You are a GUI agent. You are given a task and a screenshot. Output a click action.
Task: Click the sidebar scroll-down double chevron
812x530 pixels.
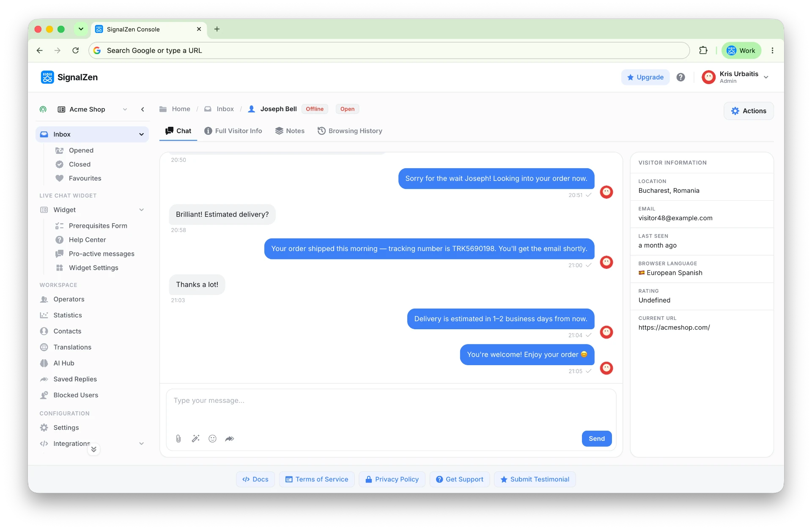click(94, 449)
